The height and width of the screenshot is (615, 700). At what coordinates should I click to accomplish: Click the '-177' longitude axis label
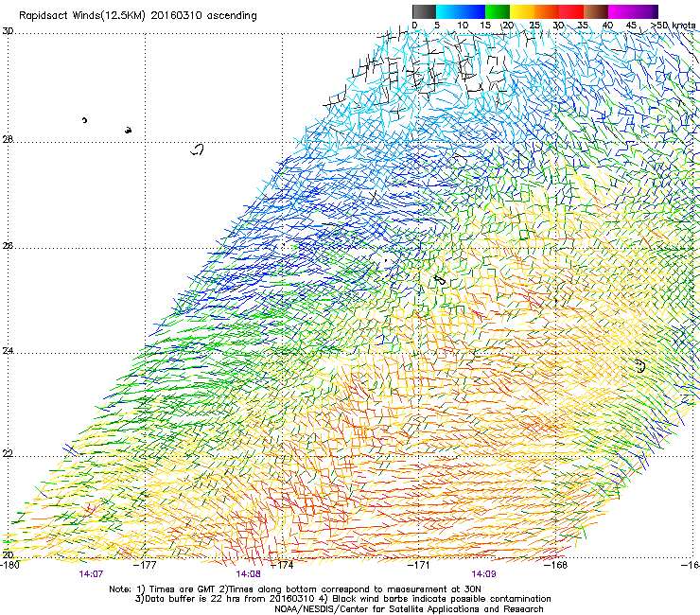145,565
